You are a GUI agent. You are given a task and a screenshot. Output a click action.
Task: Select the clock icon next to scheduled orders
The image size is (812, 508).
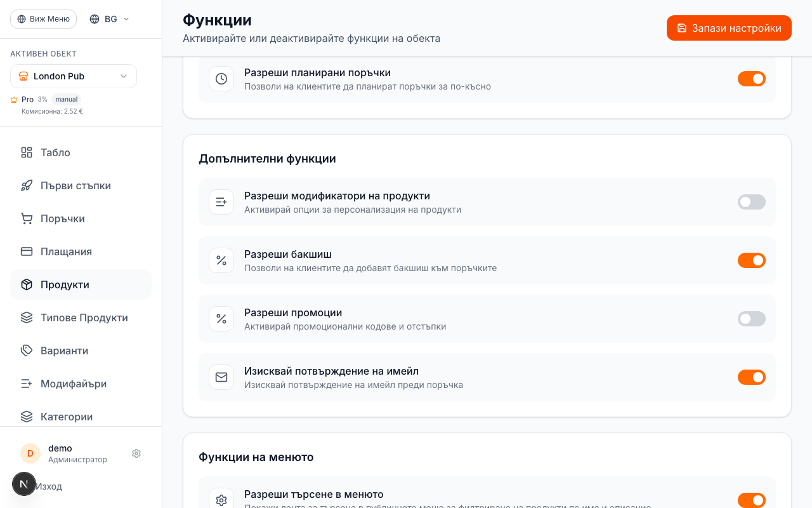tap(221, 79)
